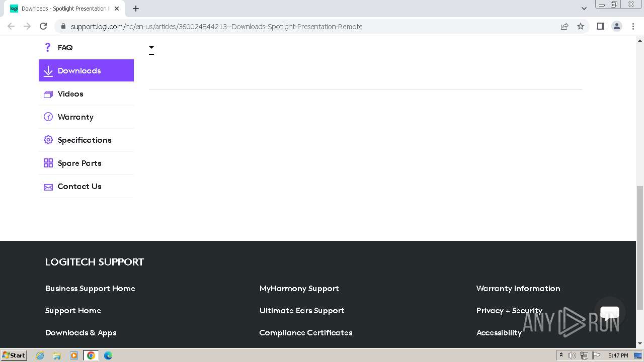The width and height of the screenshot is (644, 362).
Task: Open File Explorer from the taskbar
Action: (x=57, y=355)
